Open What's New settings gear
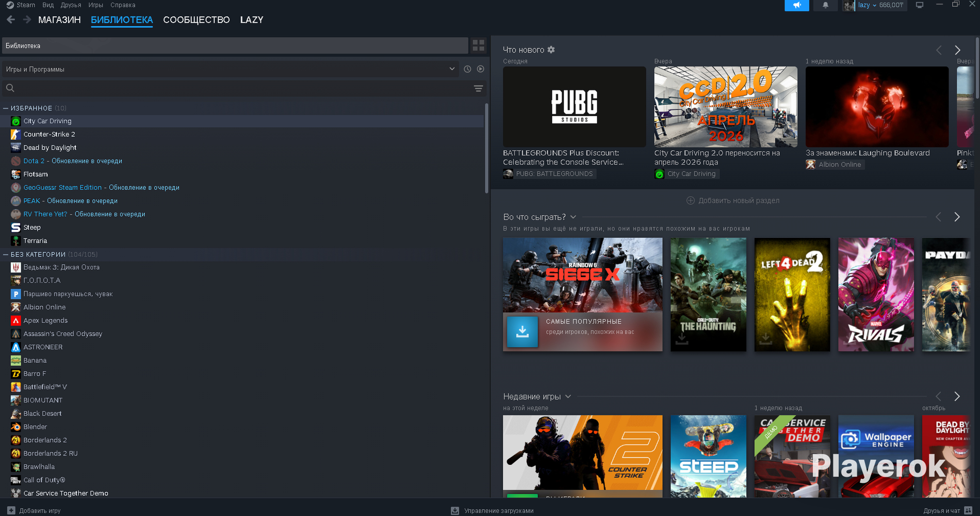The width and height of the screenshot is (980, 516). point(551,50)
